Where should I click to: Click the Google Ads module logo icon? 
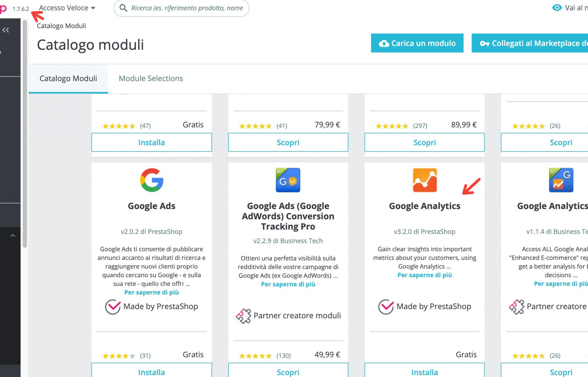[152, 180]
